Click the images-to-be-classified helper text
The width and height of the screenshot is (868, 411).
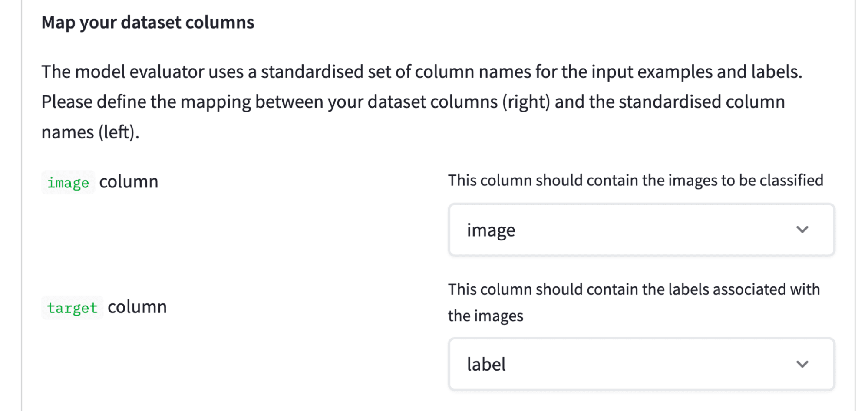635,180
